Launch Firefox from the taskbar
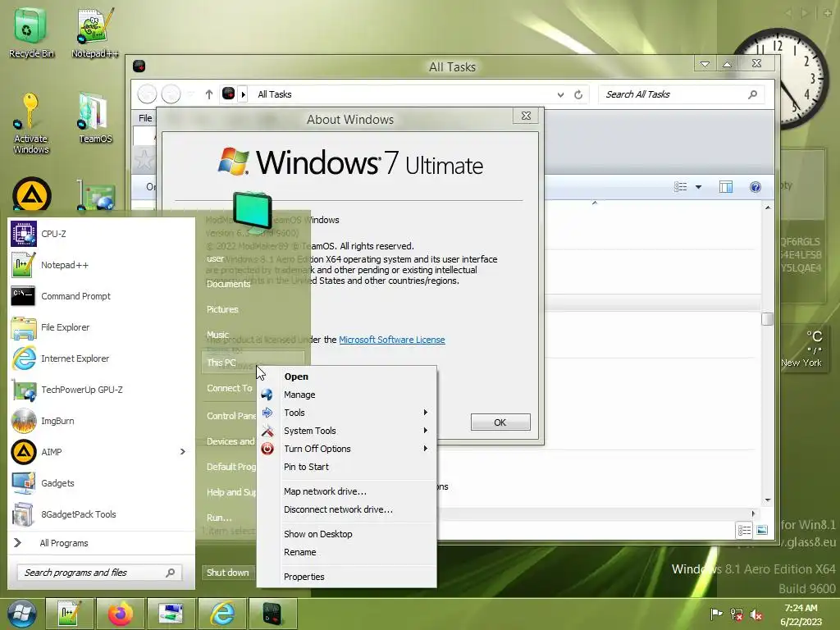The image size is (840, 630). pos(121,614)
